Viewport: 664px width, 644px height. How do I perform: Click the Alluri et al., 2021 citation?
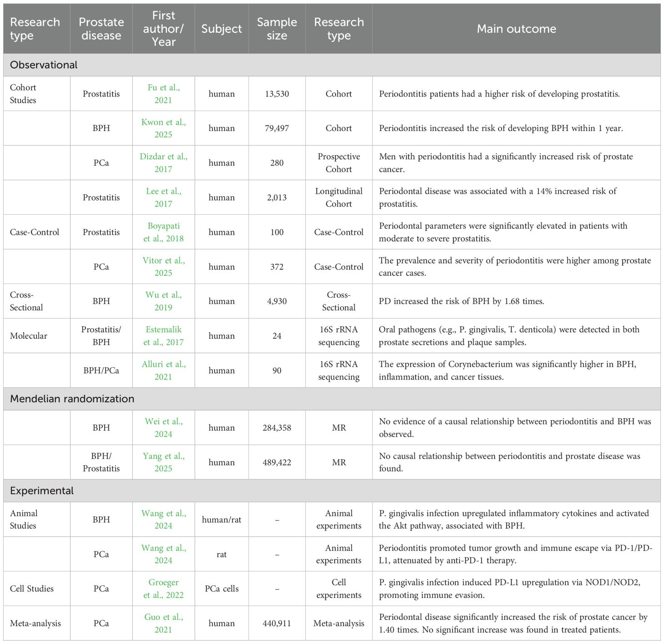point(163,370)
